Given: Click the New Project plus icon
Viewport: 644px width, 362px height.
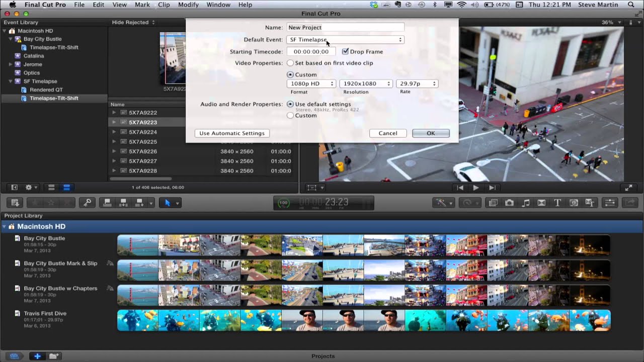Looking at the screenshot, I should click(37, 356).
